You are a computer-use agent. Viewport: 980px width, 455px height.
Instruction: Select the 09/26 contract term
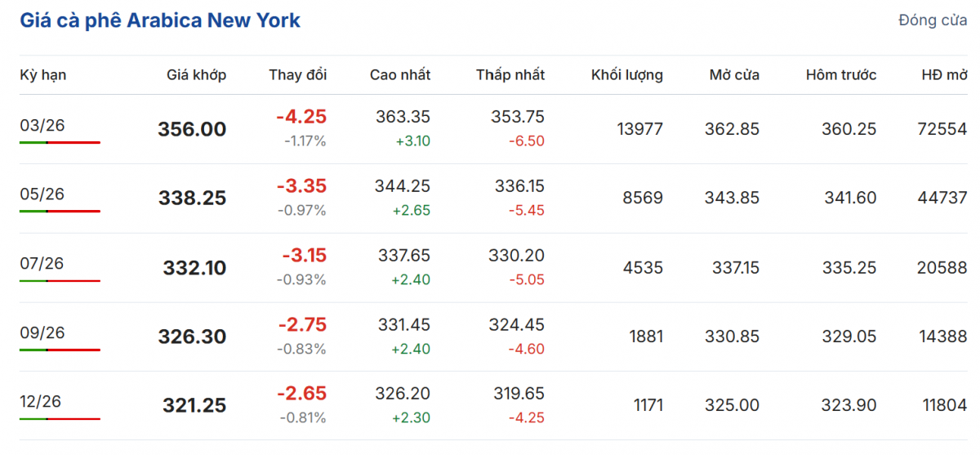(42, 332)
